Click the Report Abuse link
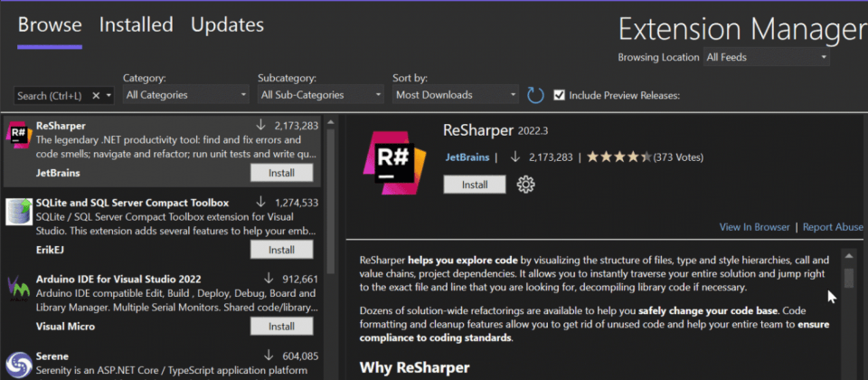 coord(833,227)
